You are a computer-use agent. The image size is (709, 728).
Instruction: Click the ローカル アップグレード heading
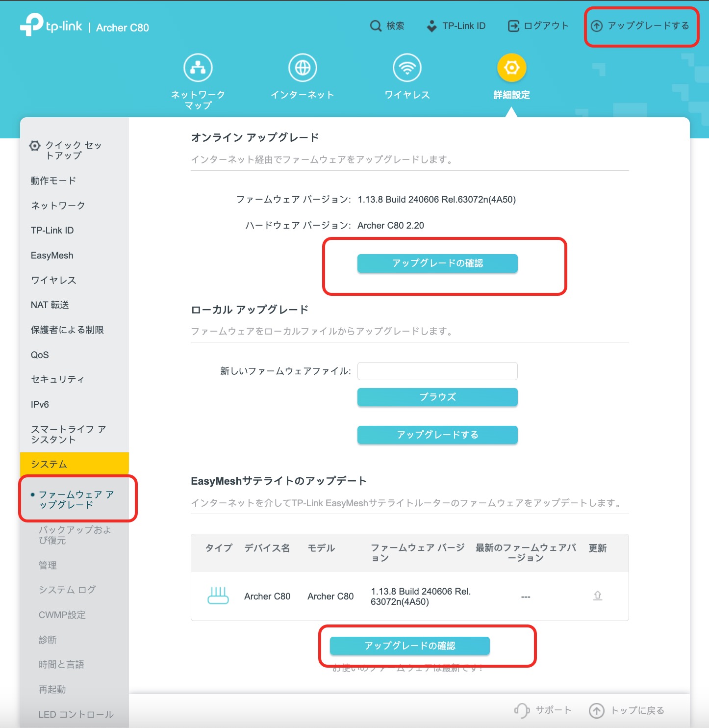click(250, 310)
